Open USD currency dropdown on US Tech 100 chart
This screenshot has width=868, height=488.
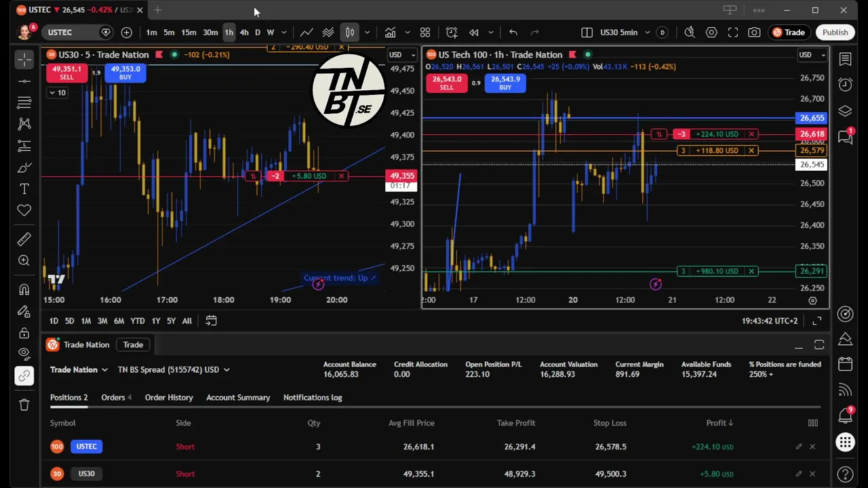812,55
